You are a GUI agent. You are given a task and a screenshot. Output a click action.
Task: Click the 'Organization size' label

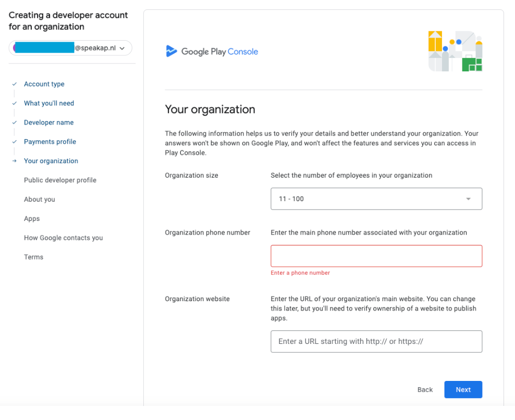click(x=191, y=176)
